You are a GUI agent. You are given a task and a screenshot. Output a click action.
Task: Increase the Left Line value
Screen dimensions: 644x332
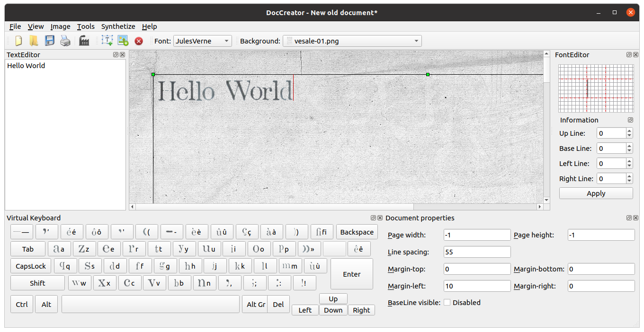pyautogui.click(x=629, y=161)
